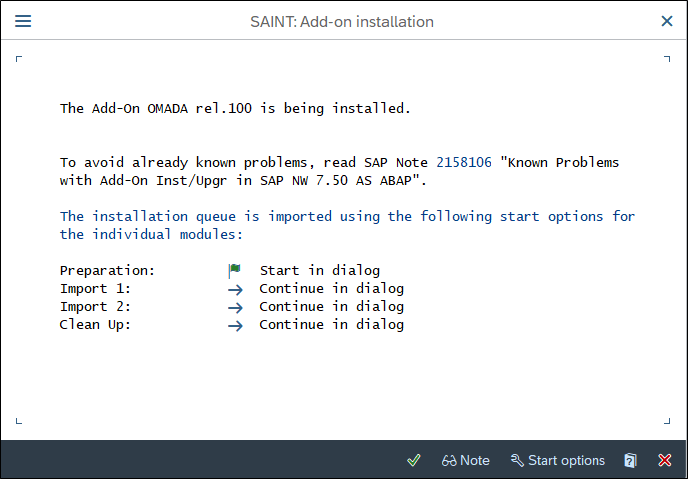Click 'The Add-On OMADA rel.100' line
The image size is (688, 479).
[x=235, y=108]
